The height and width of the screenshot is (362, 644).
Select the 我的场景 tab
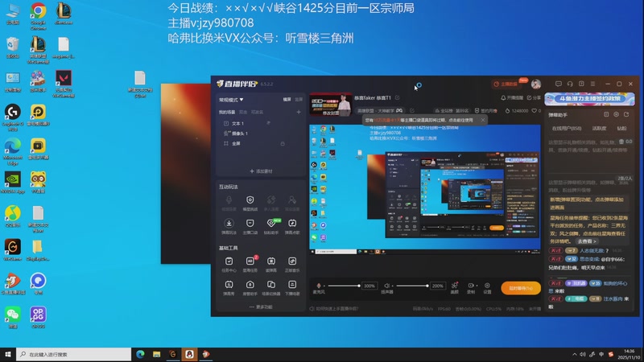(x=227, y=112)
